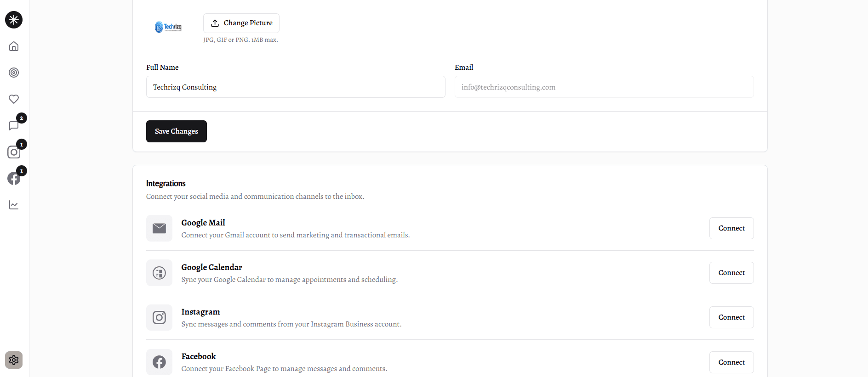The height and width of the screenshot is (377, 868).
Task: Open the Facebook inbox sidebar icon
Action: coord(14,179)
